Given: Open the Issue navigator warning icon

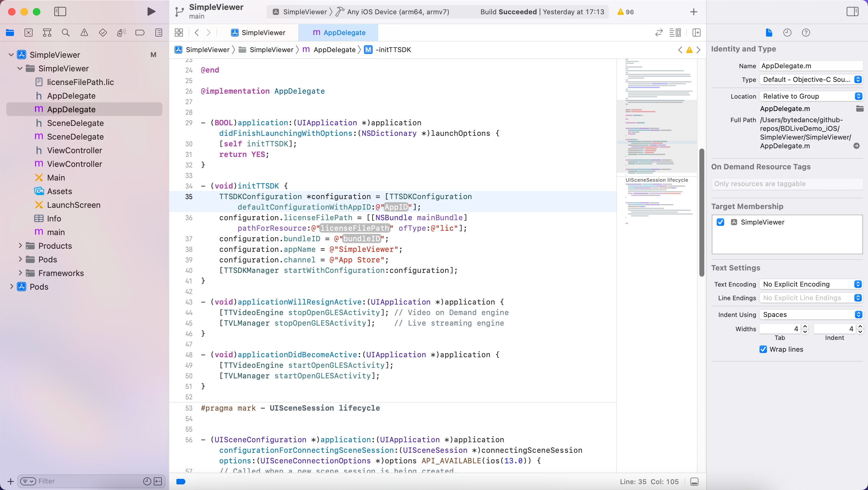Looking at the screenshot, I should 84,33.
